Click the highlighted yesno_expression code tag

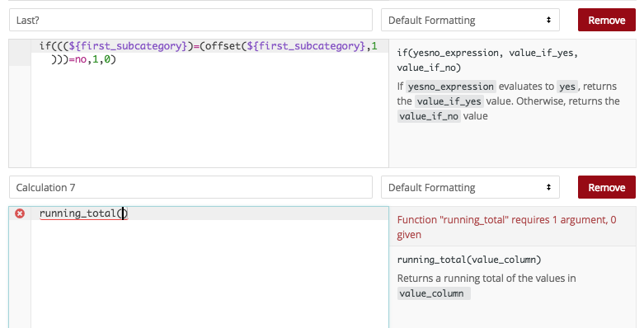[x=451, y=87]
